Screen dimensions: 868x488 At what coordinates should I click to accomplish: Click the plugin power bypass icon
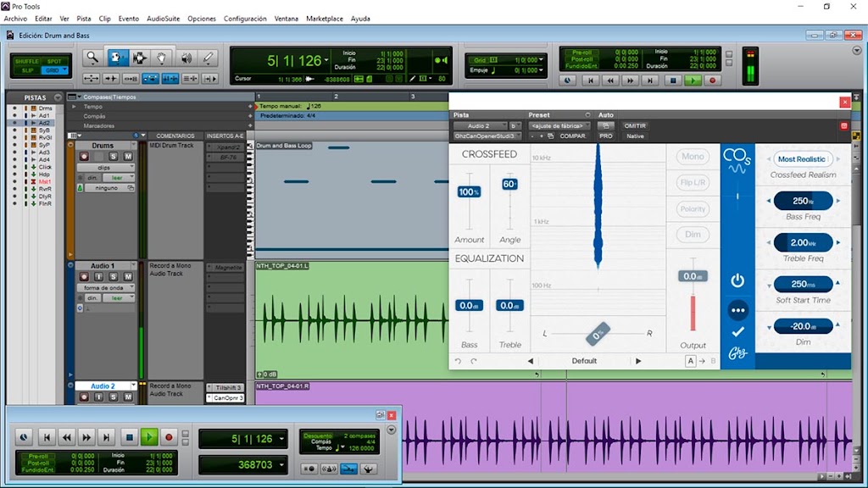pos(737,280)
